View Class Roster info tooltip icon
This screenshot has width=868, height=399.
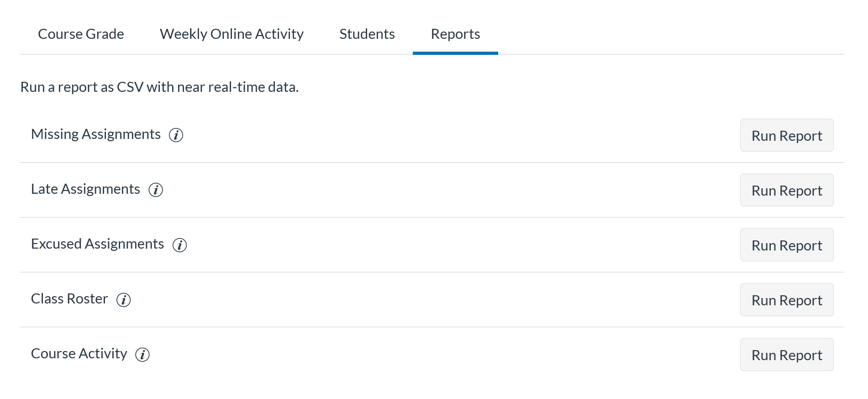[123, 300]
